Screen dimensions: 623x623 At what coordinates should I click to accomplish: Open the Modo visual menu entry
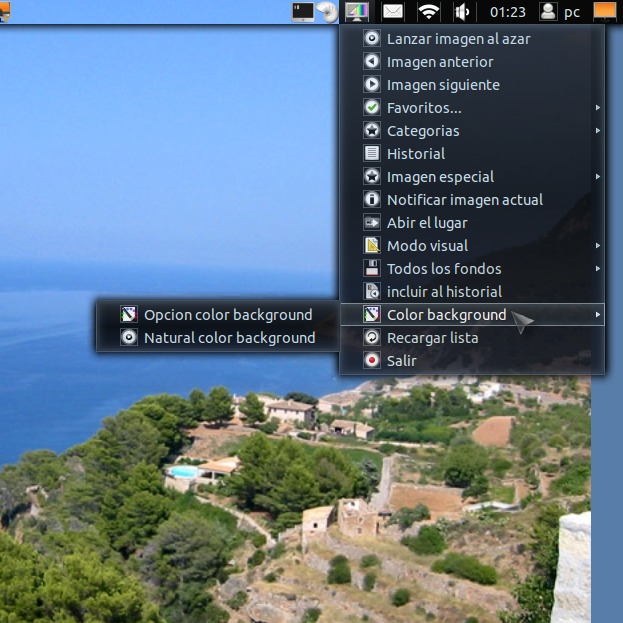tap(472, 246)
